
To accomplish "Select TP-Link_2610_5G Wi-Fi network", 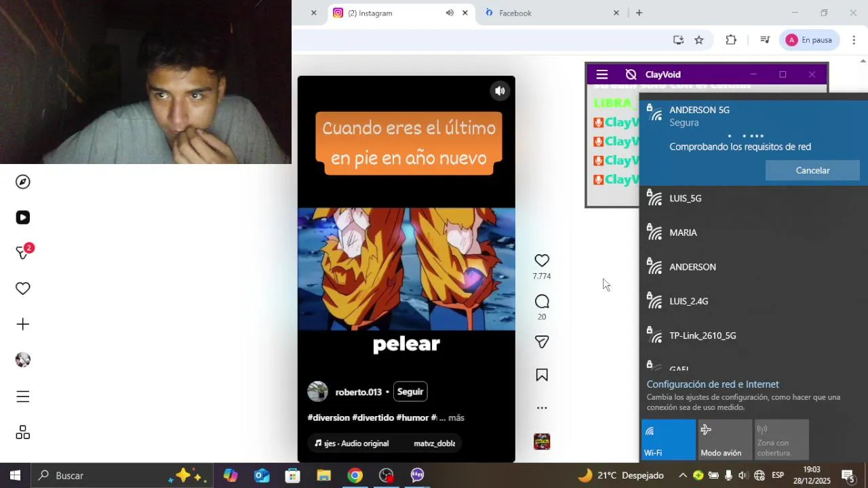I will click(753, 335).
